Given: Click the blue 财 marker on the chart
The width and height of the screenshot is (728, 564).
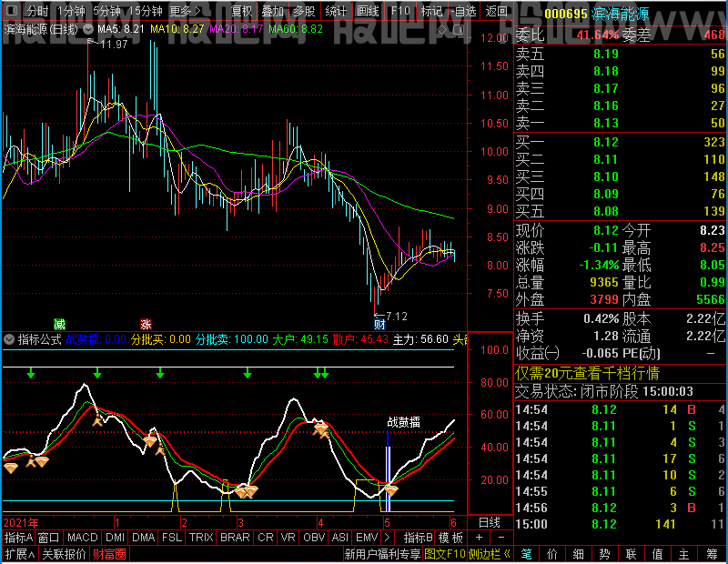Looking at the screenshot, I should point(379,324).
